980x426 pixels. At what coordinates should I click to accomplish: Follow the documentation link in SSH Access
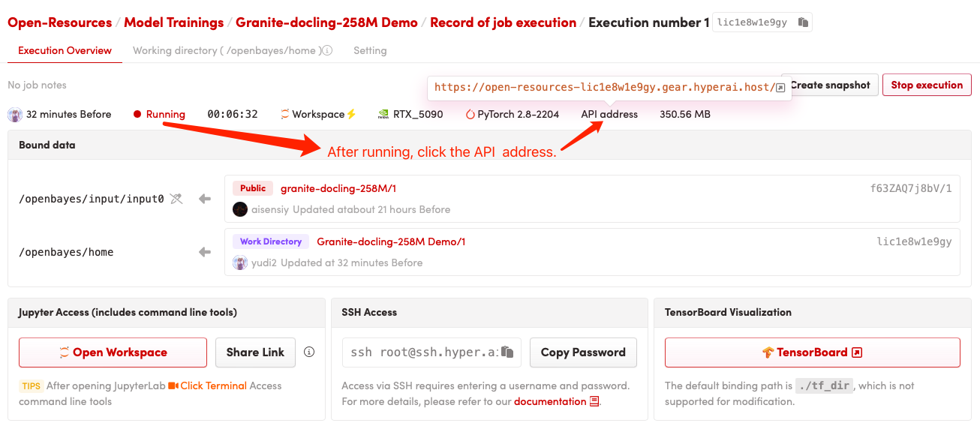550,401
